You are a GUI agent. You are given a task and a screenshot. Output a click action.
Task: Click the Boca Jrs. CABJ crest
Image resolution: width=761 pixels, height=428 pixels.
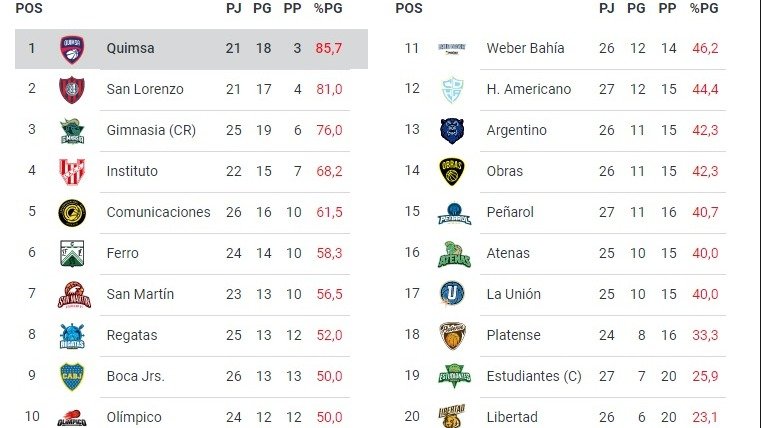72,377
